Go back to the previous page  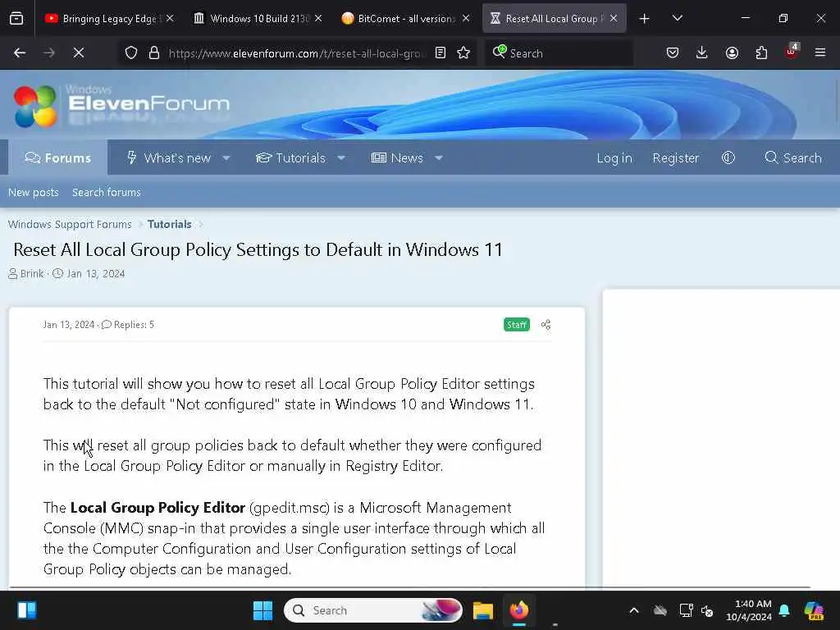20,53
